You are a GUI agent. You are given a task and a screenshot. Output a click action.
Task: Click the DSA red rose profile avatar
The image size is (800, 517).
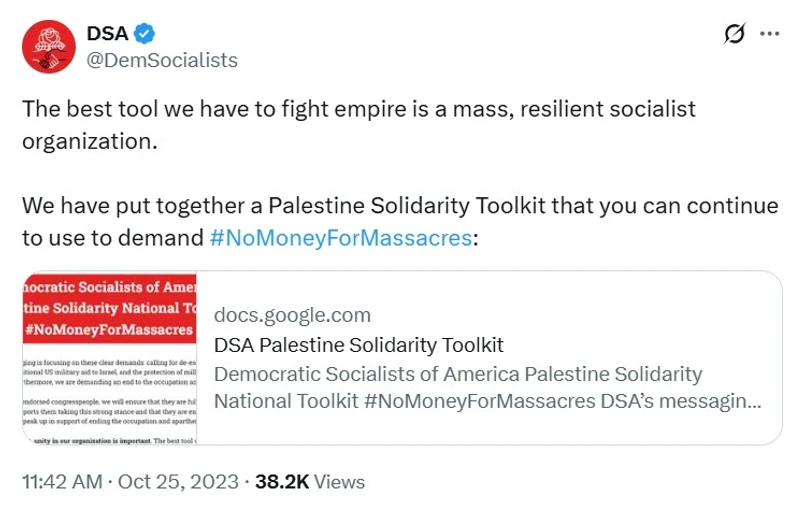coord(48,47)
